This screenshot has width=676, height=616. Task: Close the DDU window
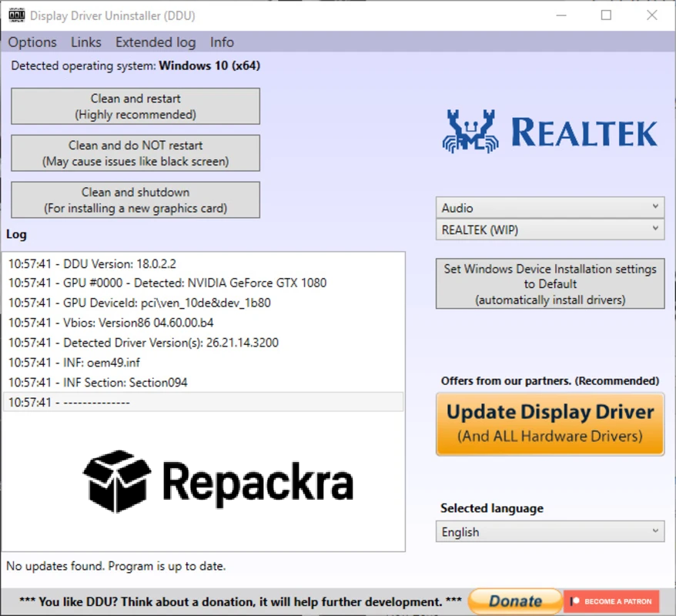tap(652, 15)
